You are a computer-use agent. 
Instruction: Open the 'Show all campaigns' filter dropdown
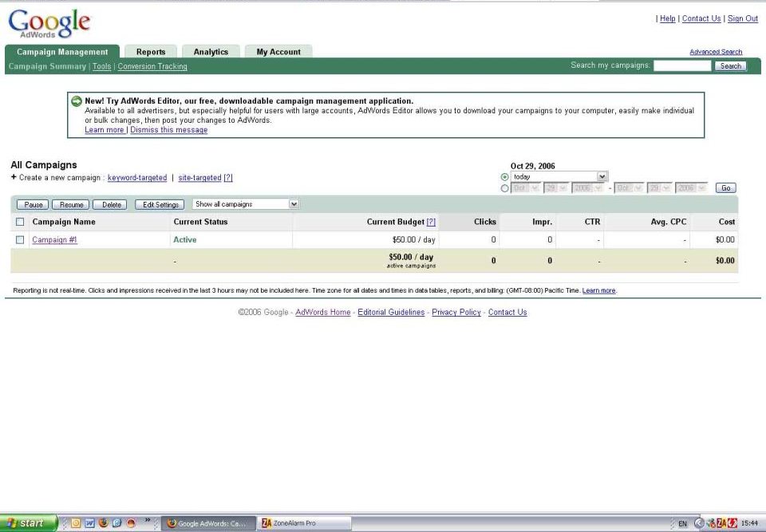click(x=246, y=204)
